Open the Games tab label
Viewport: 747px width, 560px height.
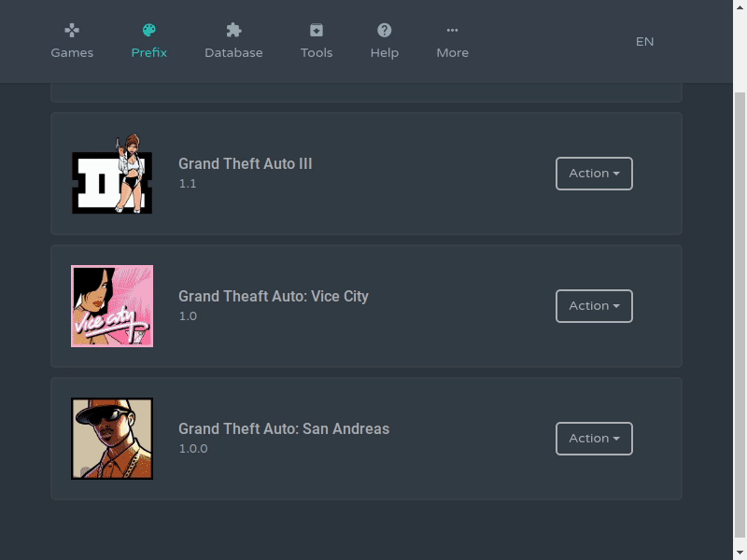[x=72, y=53]
